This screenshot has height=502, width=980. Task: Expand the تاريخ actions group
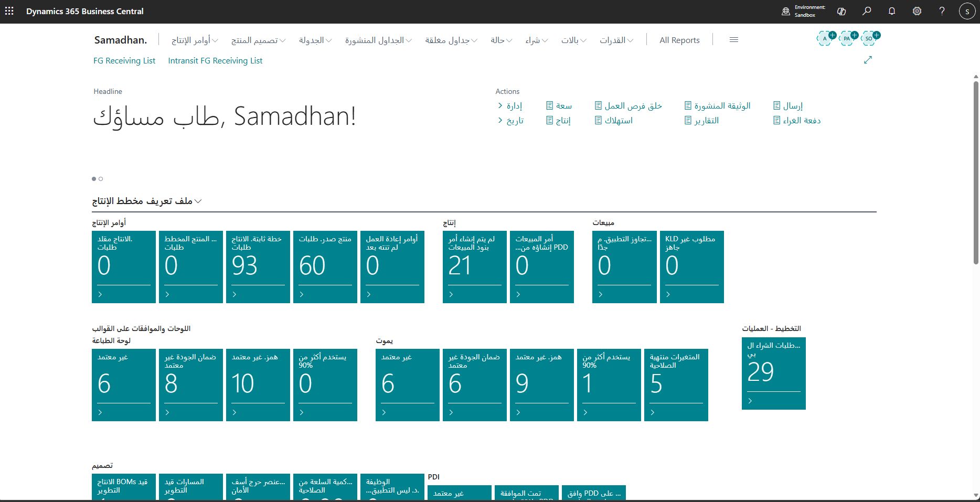click(x=510, y=120)
